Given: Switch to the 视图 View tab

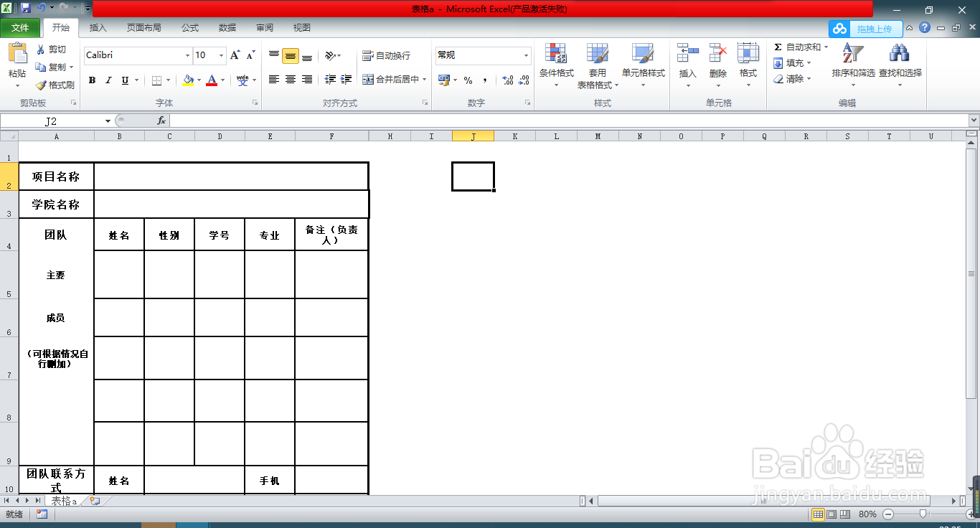Looking at the screenshot, I should [x=302, y=28].
